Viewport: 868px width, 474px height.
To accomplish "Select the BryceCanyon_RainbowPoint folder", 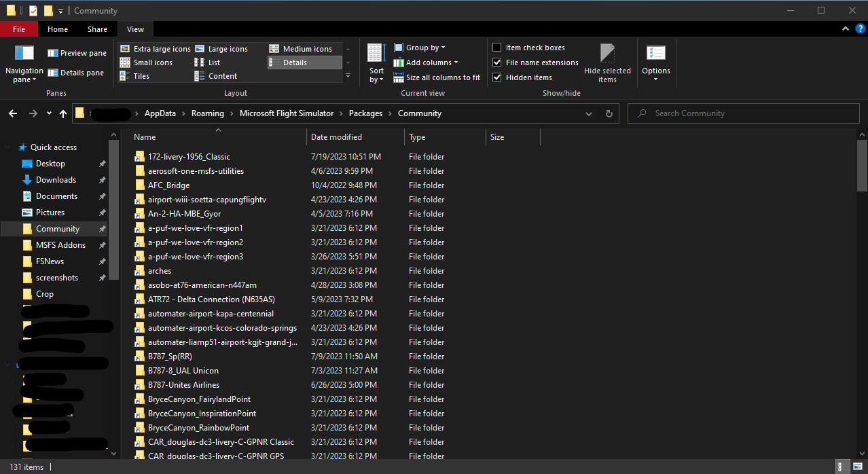I will pyautogui.click(x=198, y=428).
